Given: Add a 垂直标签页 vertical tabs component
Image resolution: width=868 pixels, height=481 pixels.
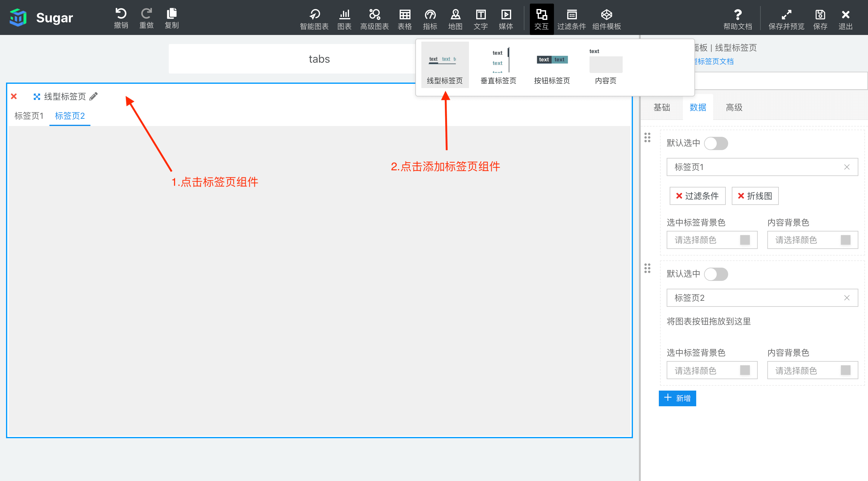Looking at the screenshot, I should 498,65.
